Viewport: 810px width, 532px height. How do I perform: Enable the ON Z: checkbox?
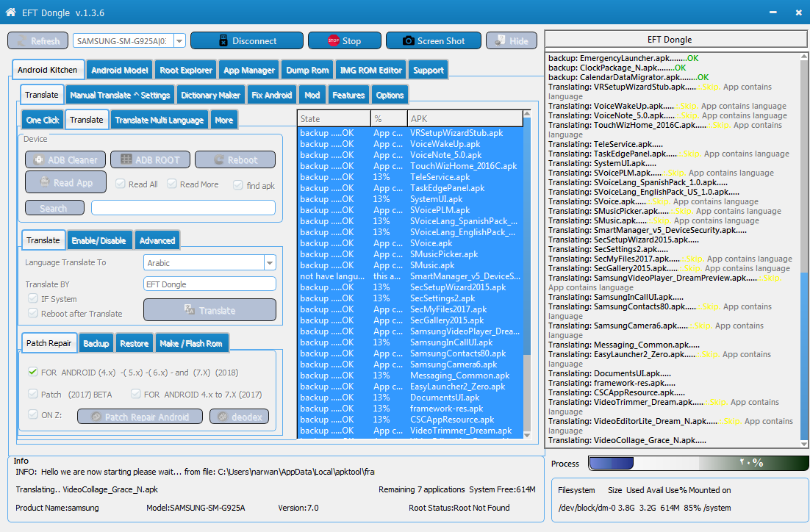(x=33, y=414)
